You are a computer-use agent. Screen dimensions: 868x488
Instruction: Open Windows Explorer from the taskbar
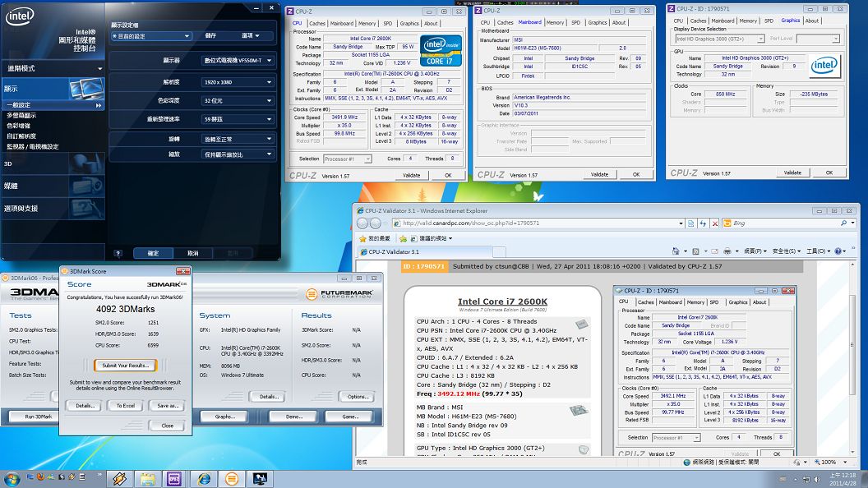coord(147,479)
